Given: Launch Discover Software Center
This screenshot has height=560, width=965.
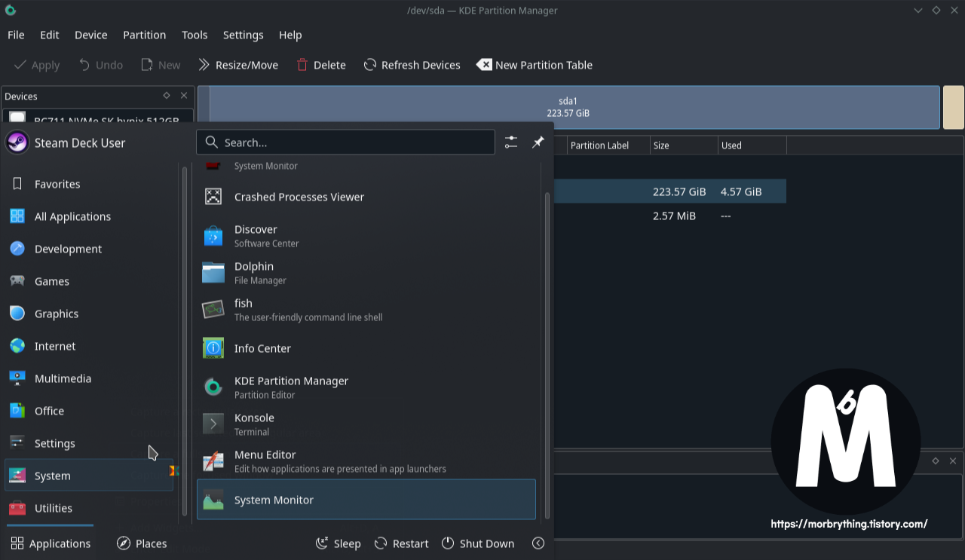Looking at the screenshot, I should pyautogui.click(x=366, y=236).
